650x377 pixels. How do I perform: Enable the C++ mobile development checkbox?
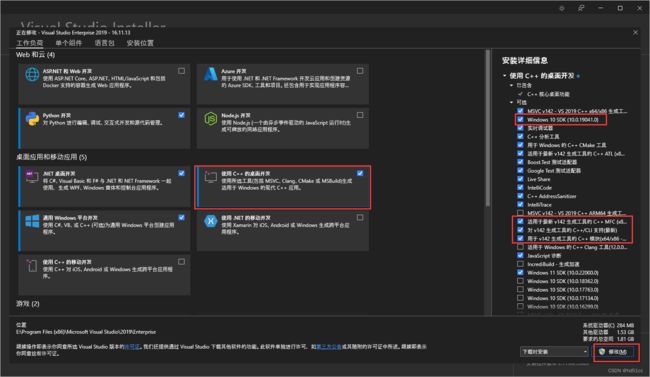coord(182,262)
